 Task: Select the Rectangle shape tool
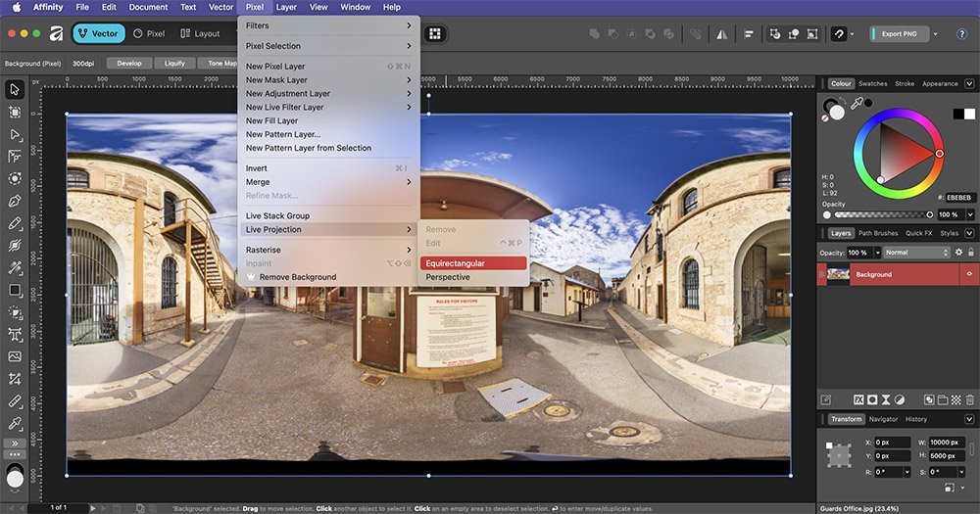[x=15, y=291]
